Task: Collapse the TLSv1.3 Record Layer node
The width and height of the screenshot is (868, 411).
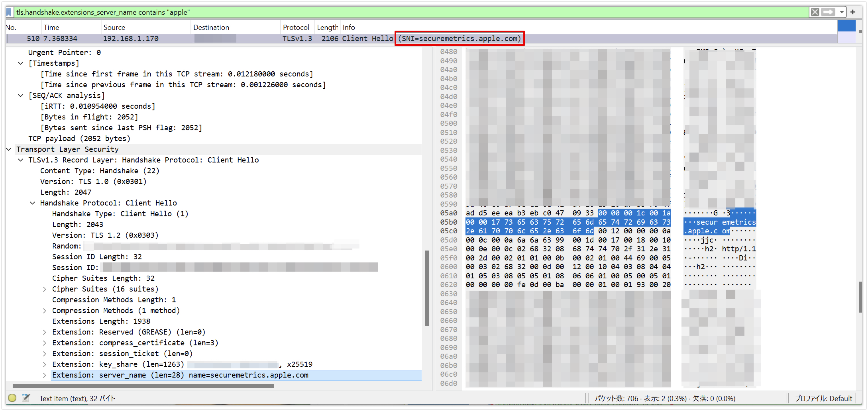Action: click(21, 160)
